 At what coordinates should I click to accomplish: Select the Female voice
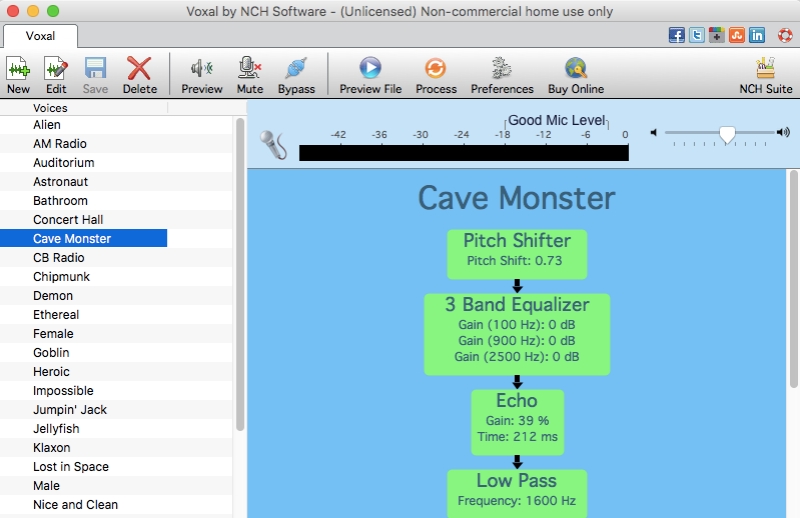tap(116, 334)
